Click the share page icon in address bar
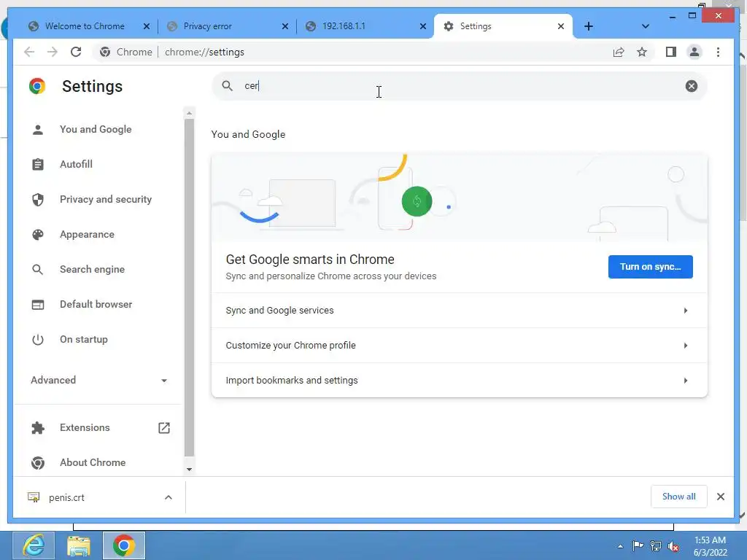The image size is (747, 560). point(619,52)
